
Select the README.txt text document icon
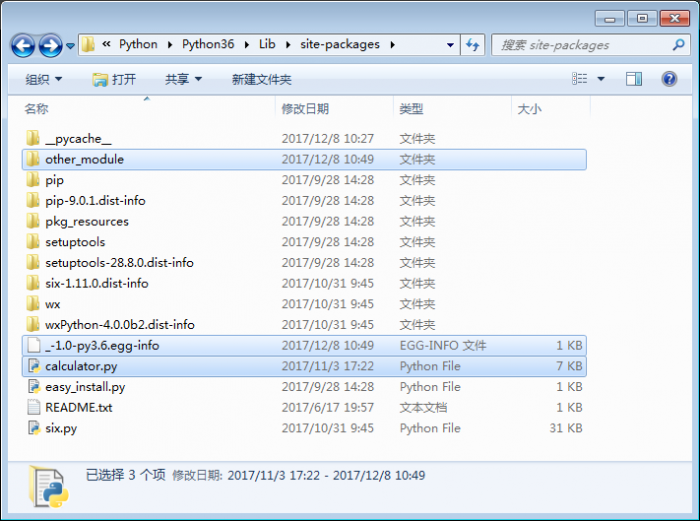point(33,407)
